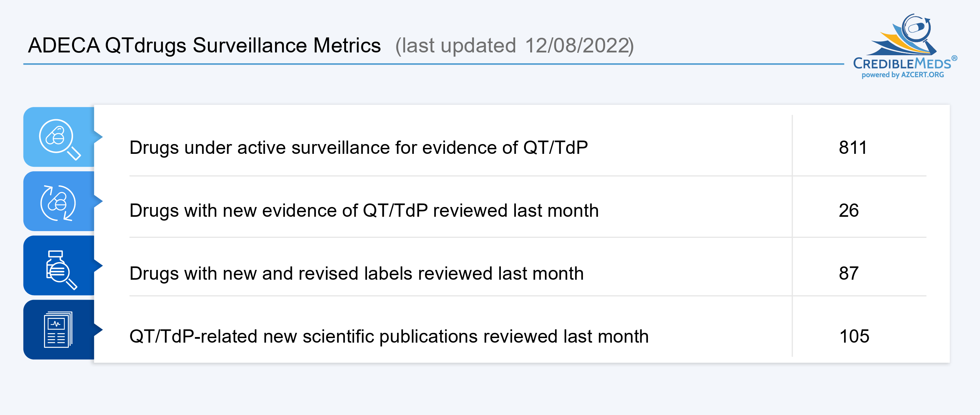Viewport: 980px width, 415px height.
Task: Click the pills with refresh arrows icon
Action: [58, 203]
